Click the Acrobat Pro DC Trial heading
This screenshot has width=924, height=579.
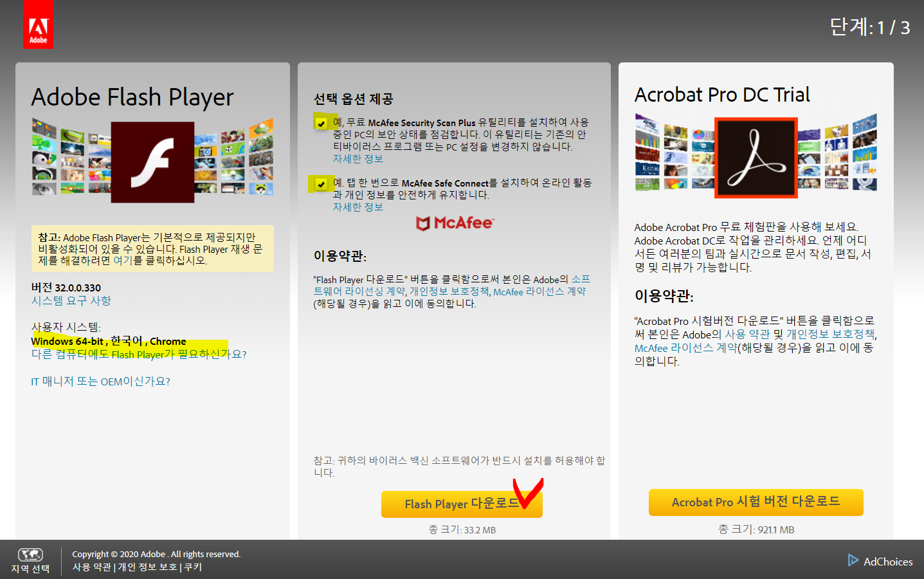point(722,95)
